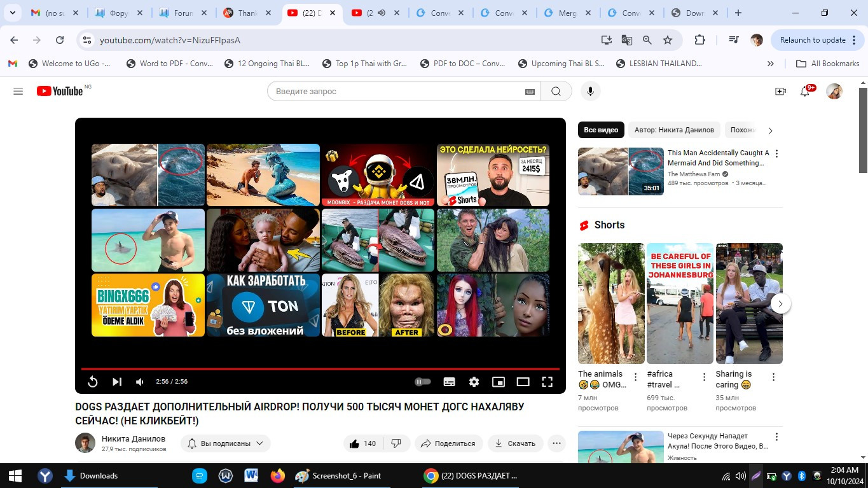Dislike the video

(396, 443)
